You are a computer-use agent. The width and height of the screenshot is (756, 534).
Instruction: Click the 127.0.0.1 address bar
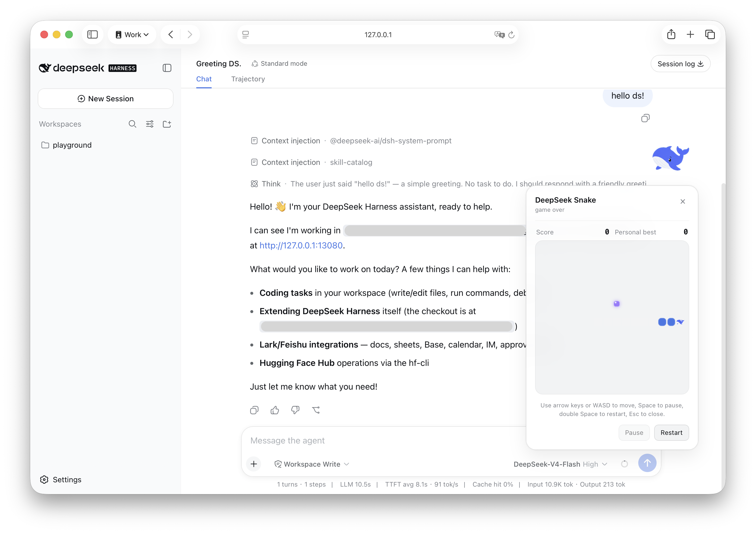point(378,34)
